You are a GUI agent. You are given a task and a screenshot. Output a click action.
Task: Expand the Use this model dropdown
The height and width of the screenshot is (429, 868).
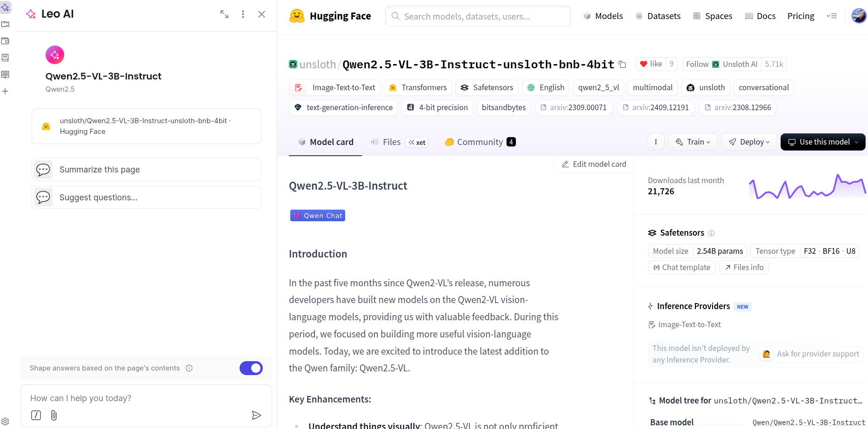pos(823,142)
